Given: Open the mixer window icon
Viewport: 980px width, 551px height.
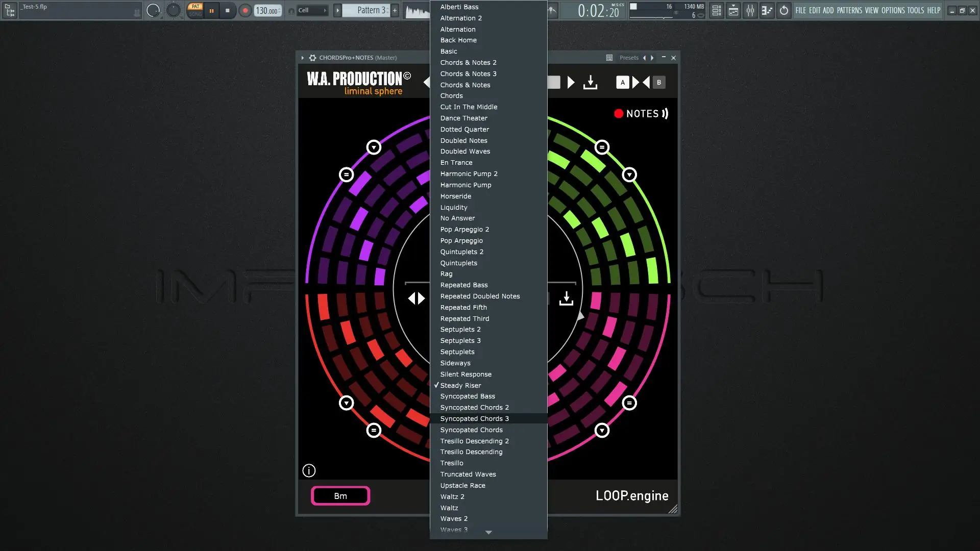Looking at the screenshot, I should (750, 10).
